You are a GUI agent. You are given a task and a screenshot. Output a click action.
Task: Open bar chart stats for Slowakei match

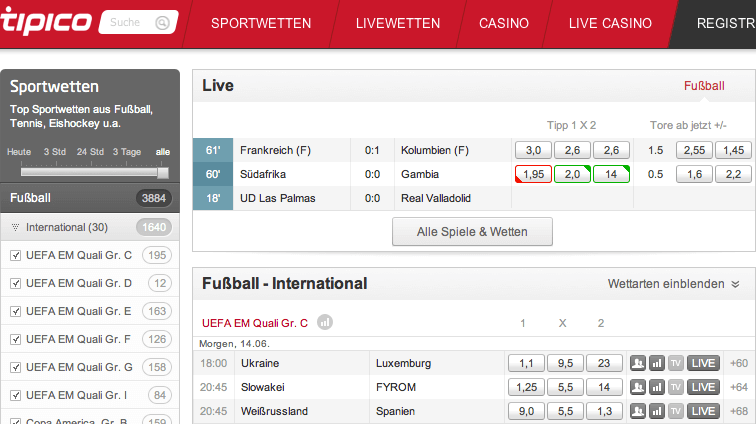click(657, 387)
